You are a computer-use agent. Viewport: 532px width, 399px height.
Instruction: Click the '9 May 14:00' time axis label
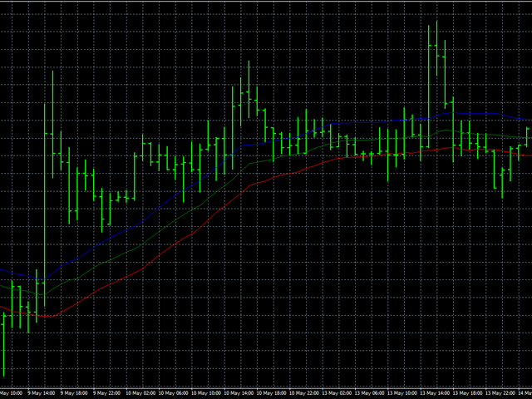[x=42, y=393]
